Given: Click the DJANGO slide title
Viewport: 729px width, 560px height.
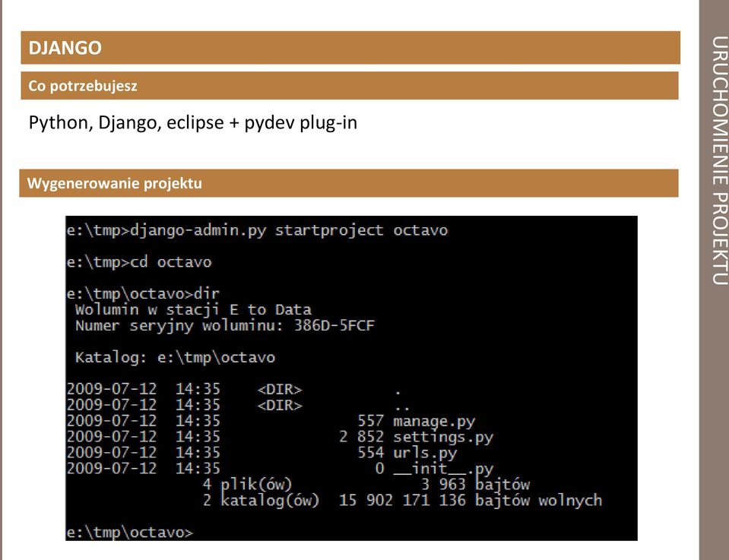Looking at the screenshot, I should (x=65, y=48).
